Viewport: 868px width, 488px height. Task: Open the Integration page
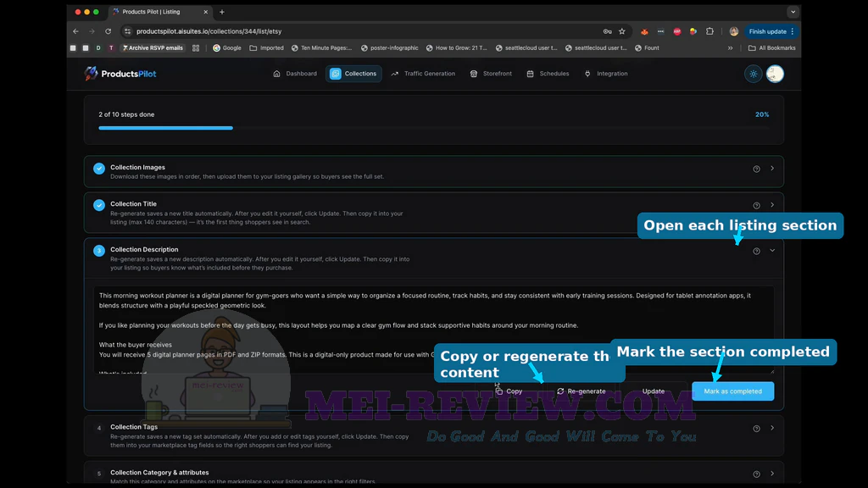point(606,74)
